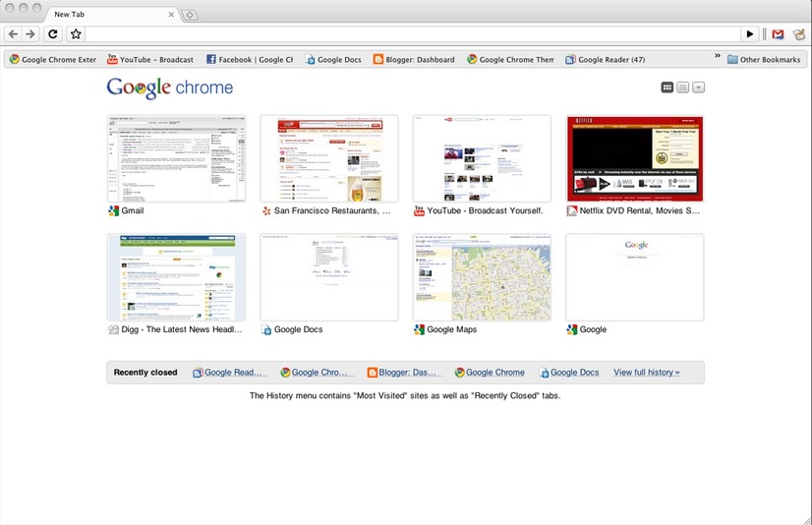The height and width of the screenshot is (525, 812).
Task: Open the Gmail extension icon in the toolbar
Action: tap(778, 34)
